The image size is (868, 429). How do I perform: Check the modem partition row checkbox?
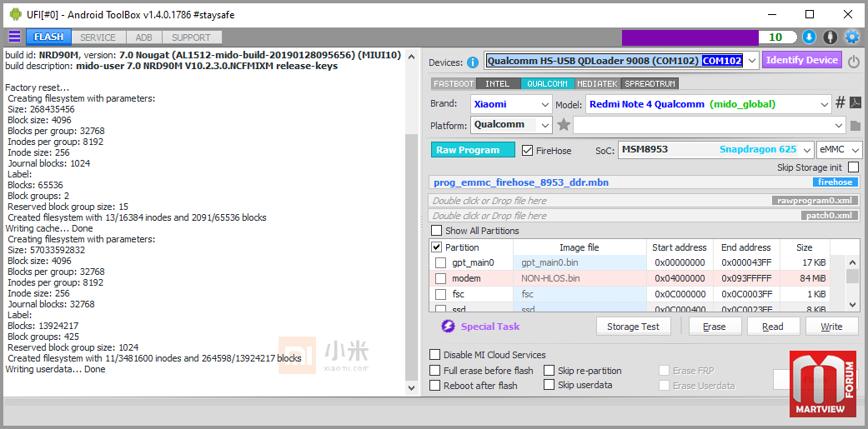[440, 278]
